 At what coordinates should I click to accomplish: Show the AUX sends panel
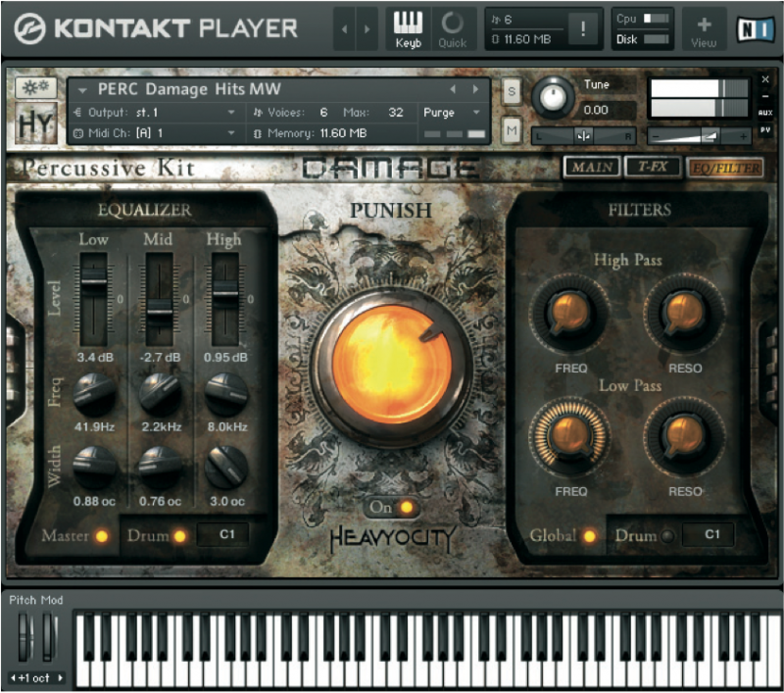coord(765,113)
